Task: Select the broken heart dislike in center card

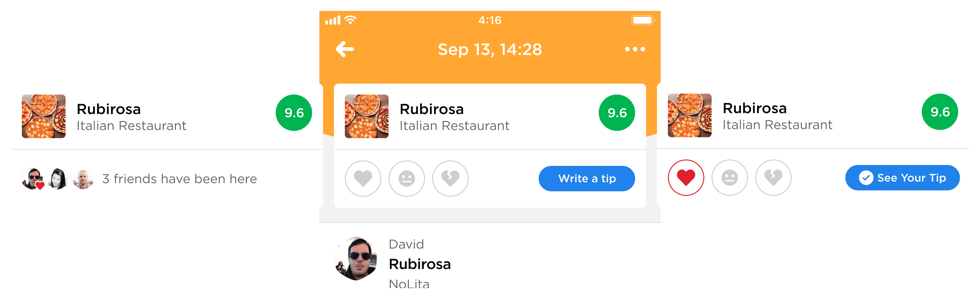Action: [450, 179]
